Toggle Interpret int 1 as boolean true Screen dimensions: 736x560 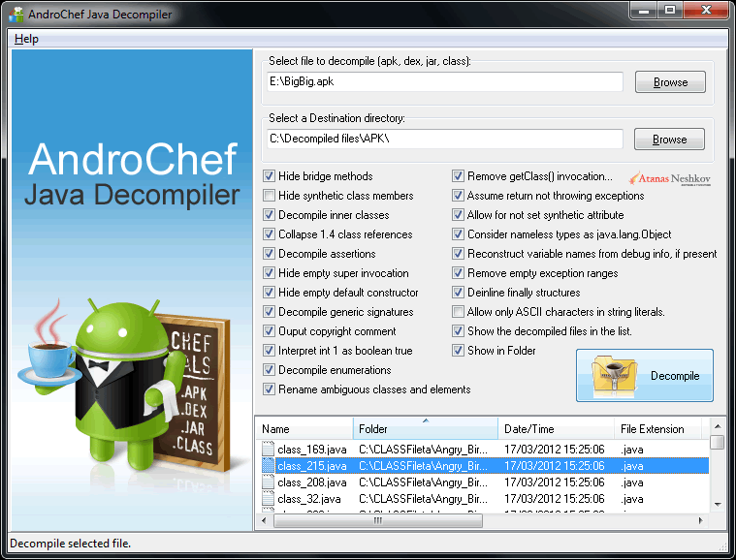pos(269,351)
